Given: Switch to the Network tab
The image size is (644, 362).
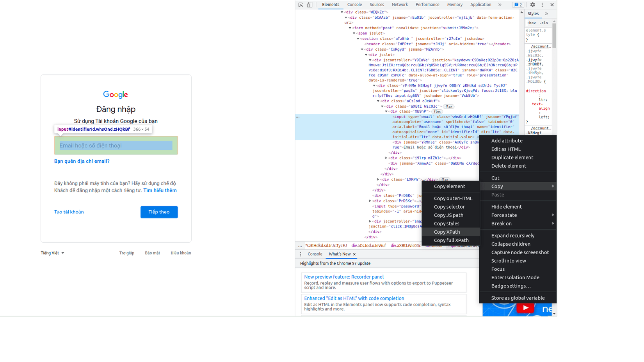Looking at the screenshot, I should (x=400, y=5).
